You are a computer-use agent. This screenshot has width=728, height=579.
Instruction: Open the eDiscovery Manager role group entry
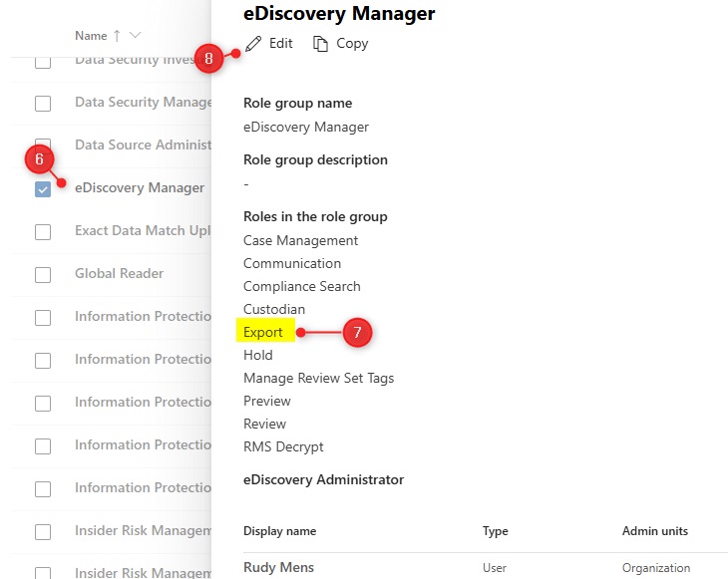[140, 188]
